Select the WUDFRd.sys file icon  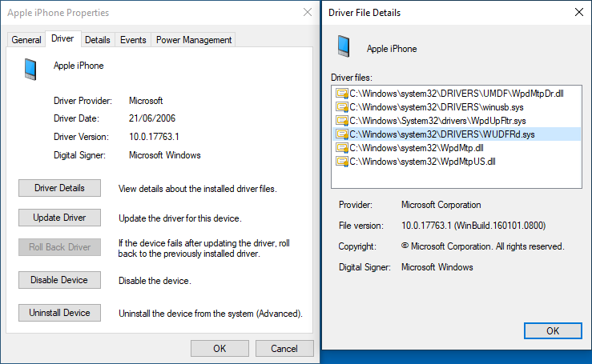pos(342,134)
